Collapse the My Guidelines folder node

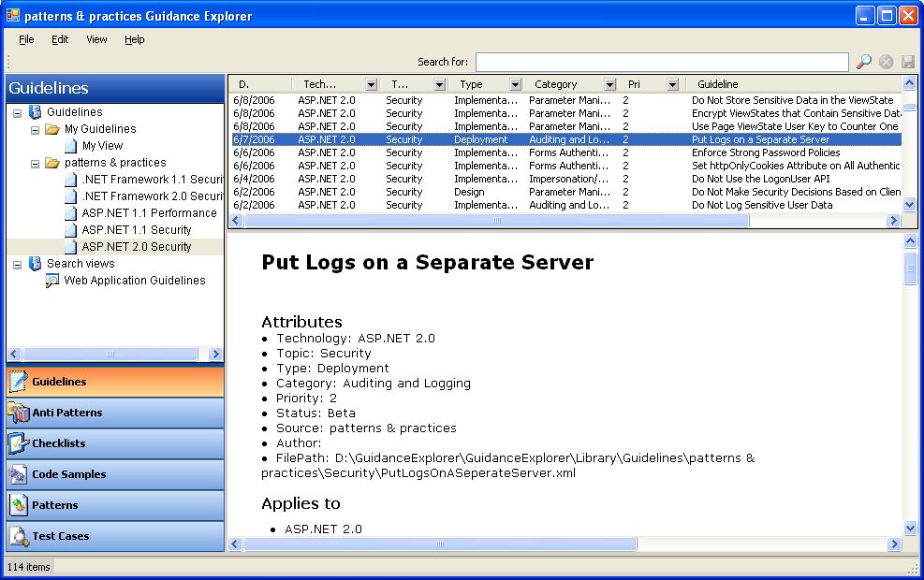[36, 129]
